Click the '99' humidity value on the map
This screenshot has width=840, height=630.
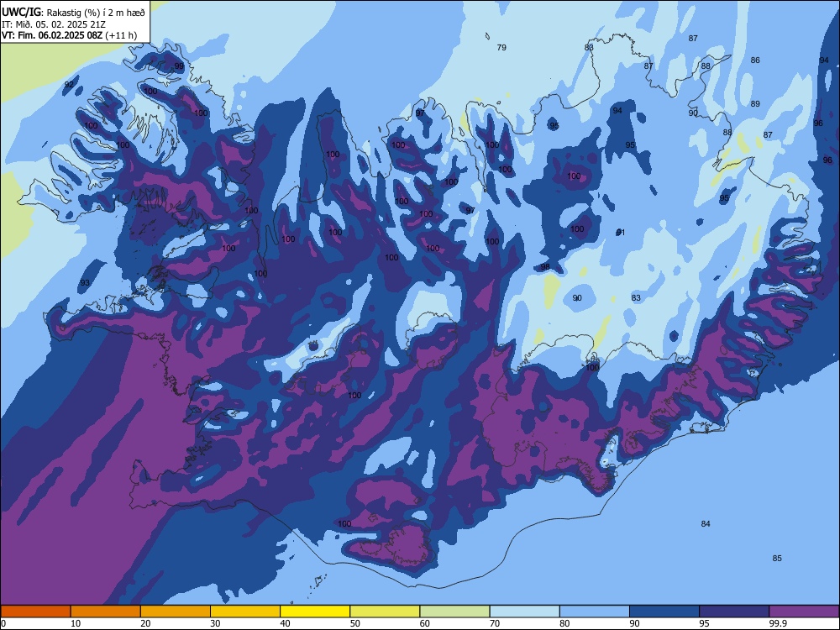[x=179, y=66]
